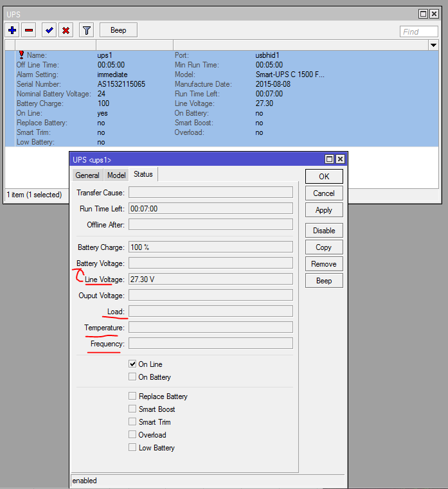Toggle the Replace Battery checkbox
The width and height of the screenshot is (448, 489).
(132, 396)
